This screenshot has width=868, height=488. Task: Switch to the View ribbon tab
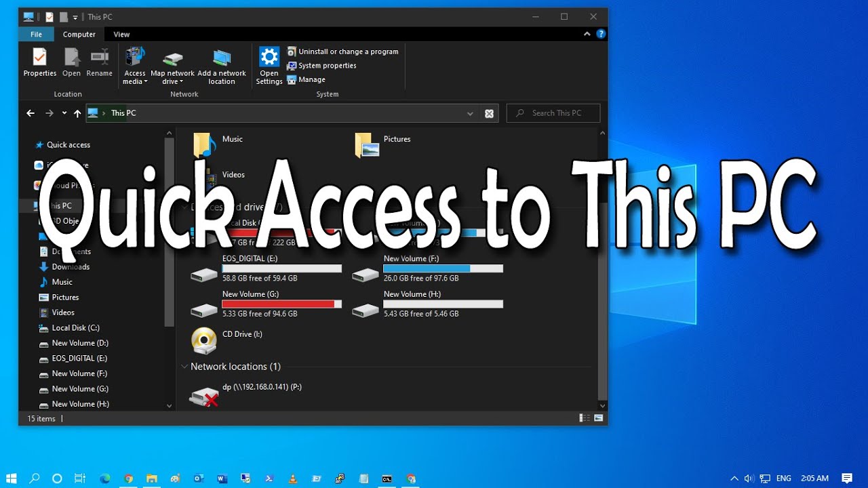(x=121, y=35)
